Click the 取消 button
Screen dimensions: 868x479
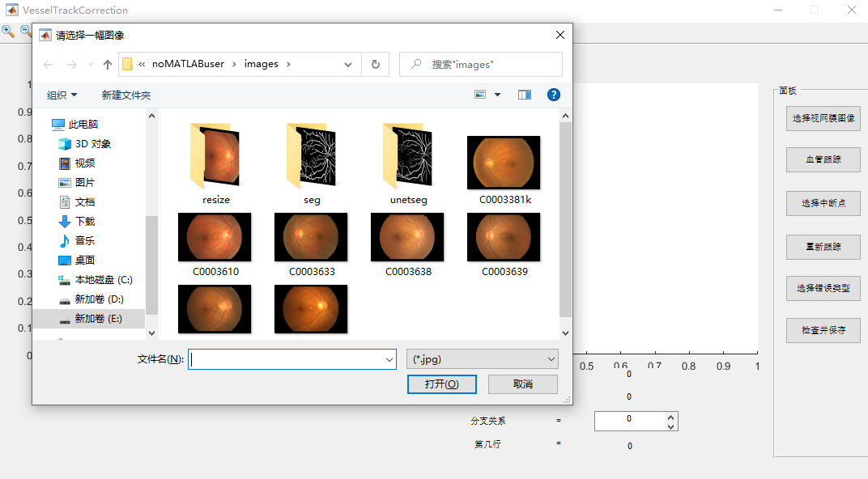522,384
